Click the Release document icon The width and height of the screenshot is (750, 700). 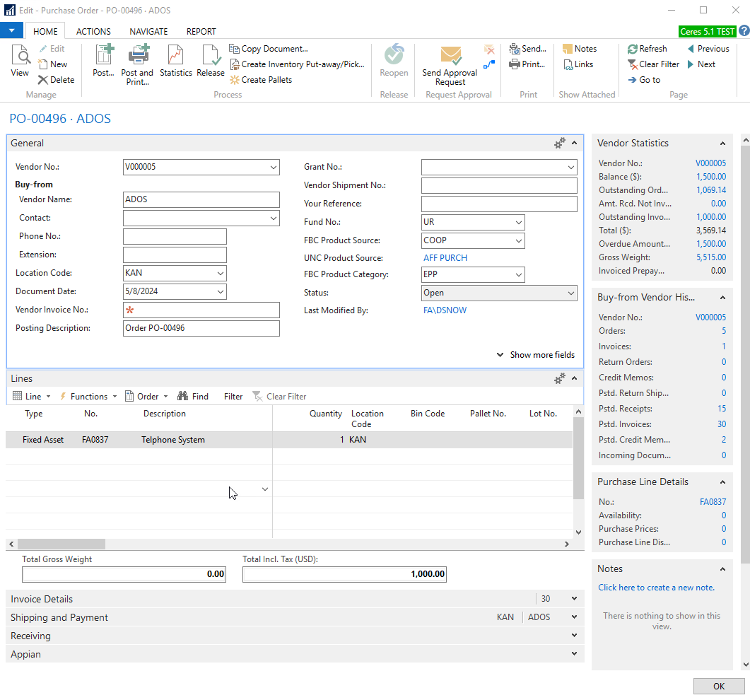tap(210, 55)
